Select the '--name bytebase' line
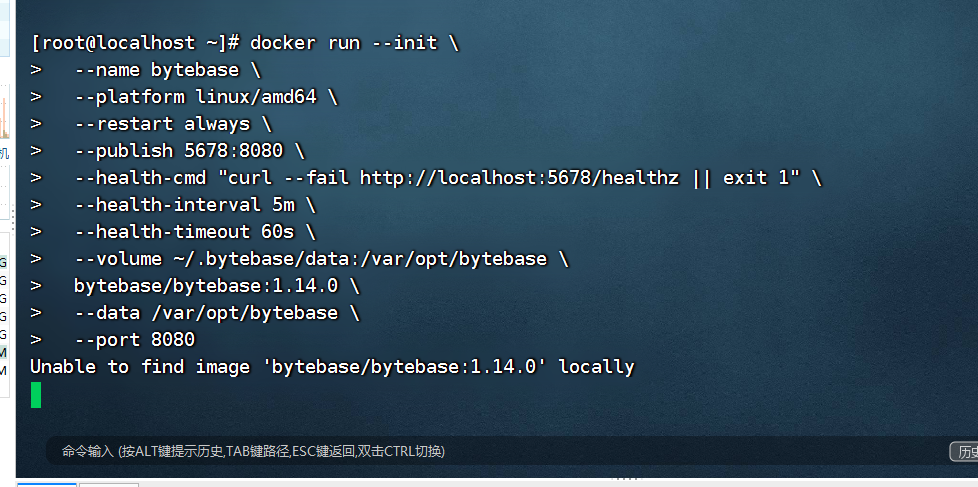Image resolution: width=978 pixels, height=487 pixels. tap(145, 70)
